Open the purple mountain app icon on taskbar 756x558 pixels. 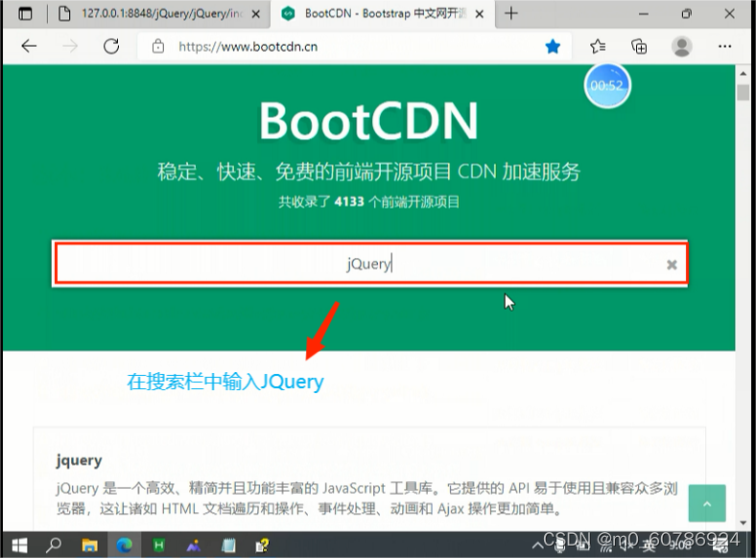point(194,546)
